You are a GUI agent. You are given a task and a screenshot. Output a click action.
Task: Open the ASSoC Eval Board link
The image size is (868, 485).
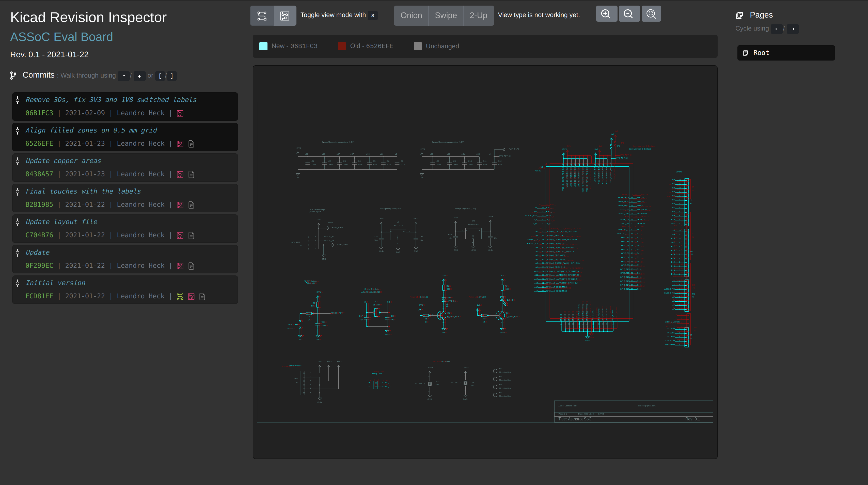click(x=62, y=37)
